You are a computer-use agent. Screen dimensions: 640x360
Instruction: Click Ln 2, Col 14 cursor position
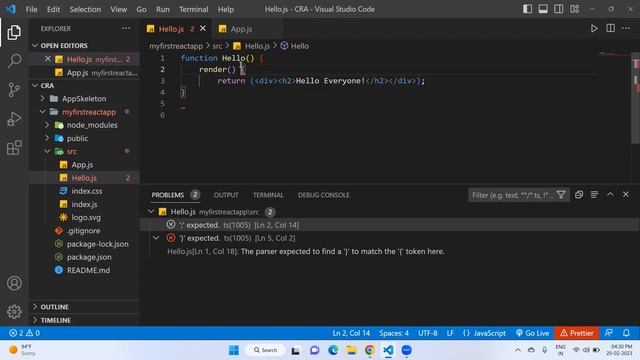[x=351, y=333]
